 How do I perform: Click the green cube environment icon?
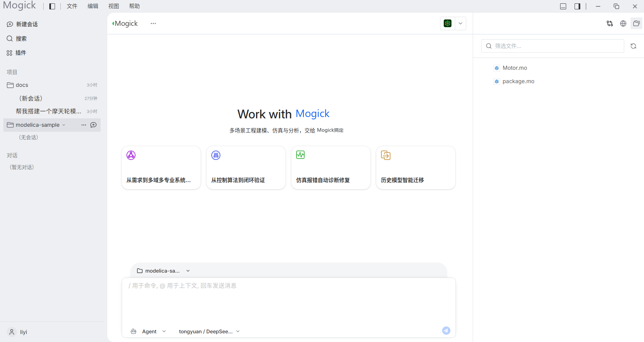pos(447,23)
